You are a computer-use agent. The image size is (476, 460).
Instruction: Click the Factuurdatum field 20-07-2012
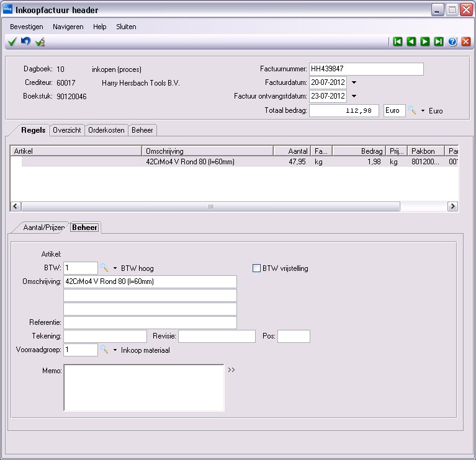tap(328, 82)
